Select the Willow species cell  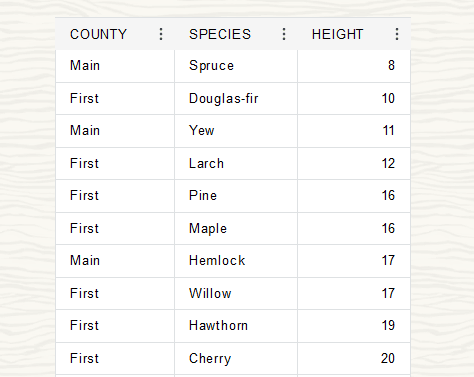click(x=236, y=294)
